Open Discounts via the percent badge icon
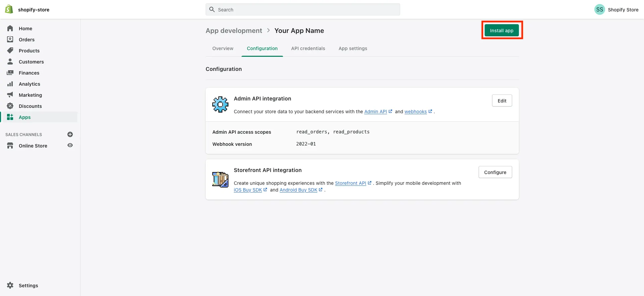This screenshot has height=296, width=644. (10, 106)
